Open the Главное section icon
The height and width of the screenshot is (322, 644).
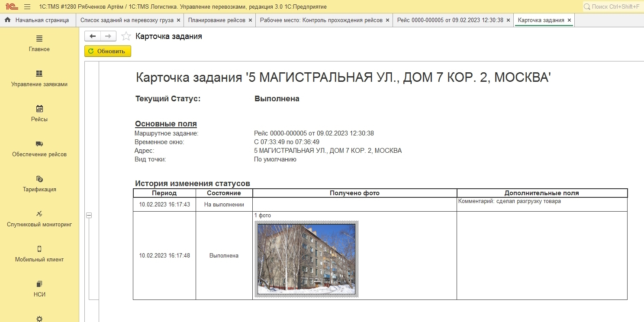(x=39, y=39)
